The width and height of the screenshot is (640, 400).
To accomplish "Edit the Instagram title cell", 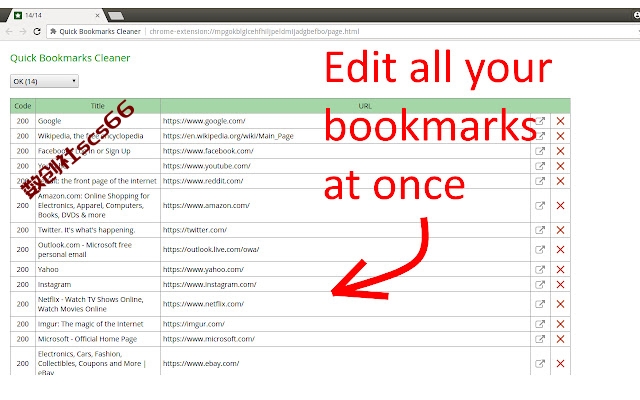I will [98, 284].
